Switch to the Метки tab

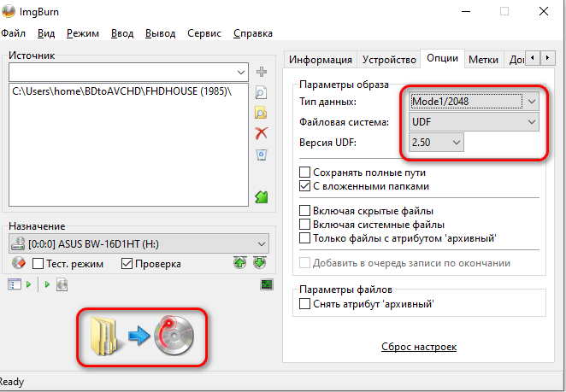[484, 60]
